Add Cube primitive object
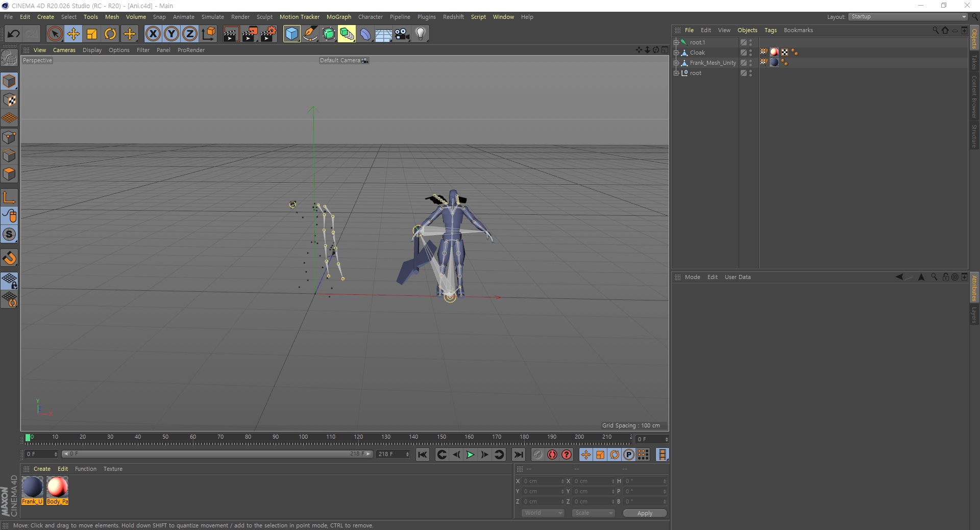Image resolution: width=980 pixels, height=530 pixels. (x=291, y=34)
